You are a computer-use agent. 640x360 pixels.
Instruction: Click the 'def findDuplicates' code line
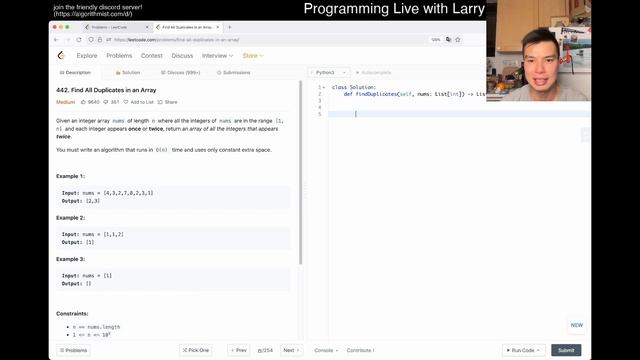(414, 94)
